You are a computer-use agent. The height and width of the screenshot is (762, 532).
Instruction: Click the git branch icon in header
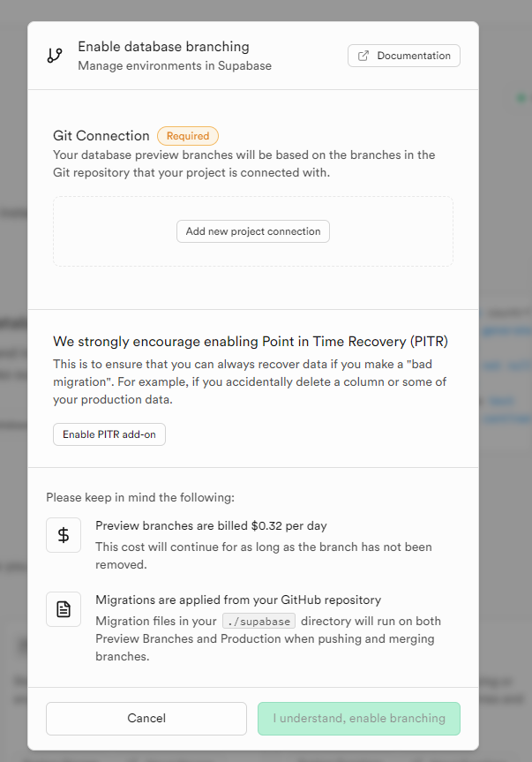pos(55,56)
